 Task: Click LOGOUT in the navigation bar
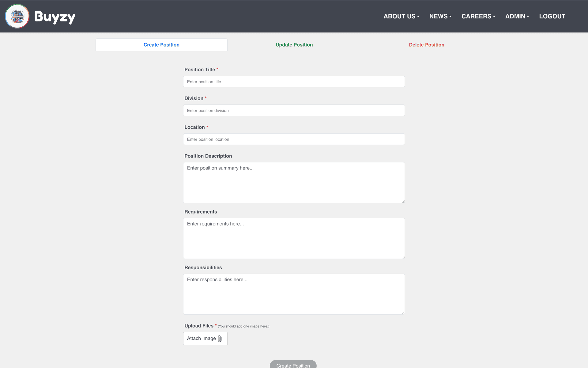click(552, 16)
